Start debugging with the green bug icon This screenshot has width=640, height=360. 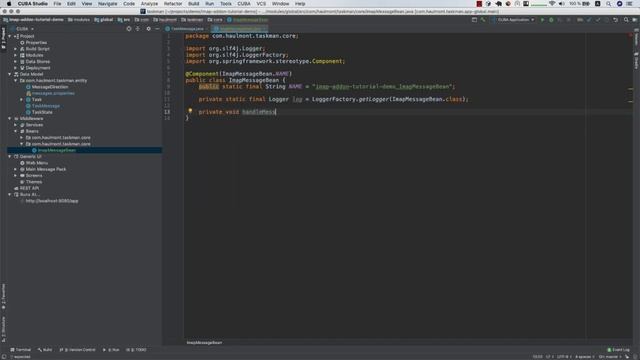tap(551, 20)
